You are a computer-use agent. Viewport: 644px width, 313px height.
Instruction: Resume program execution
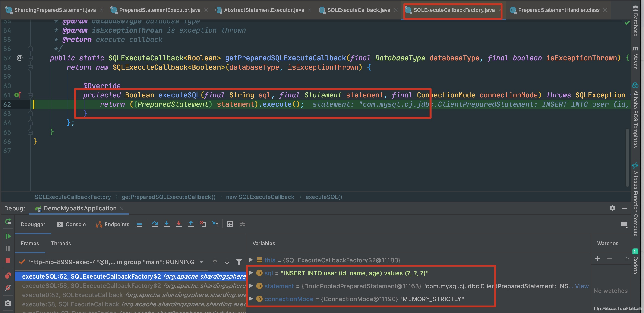8,236
